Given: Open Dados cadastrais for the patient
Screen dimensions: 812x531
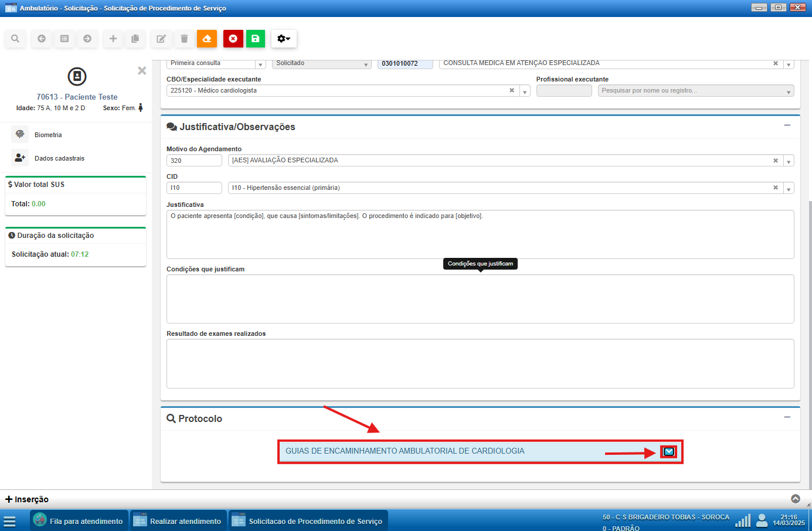Looking at the screenshot, I should pos(59,158).
